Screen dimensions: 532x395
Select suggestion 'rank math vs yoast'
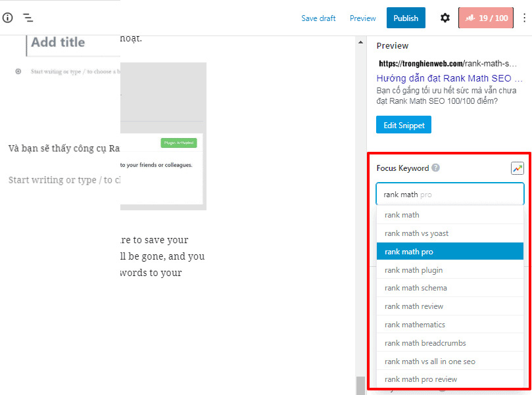pos(450,233)
